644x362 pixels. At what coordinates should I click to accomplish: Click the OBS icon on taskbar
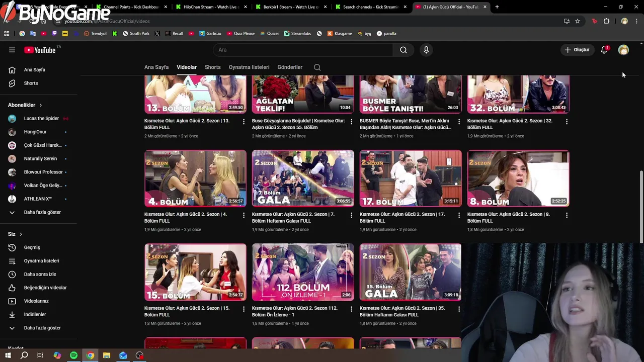click(139, 355)
